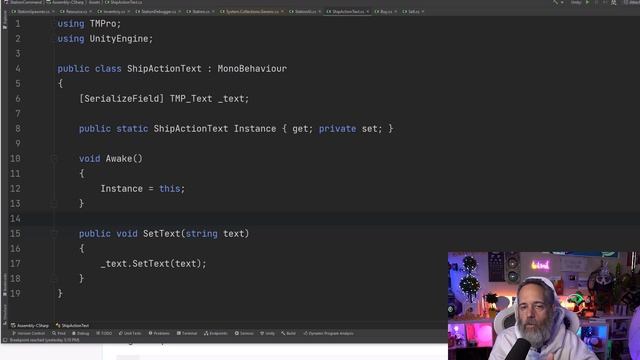Close the StationDebugger.cs tab
The width and height of the screenshot is (640, 360).
(180, 12)
